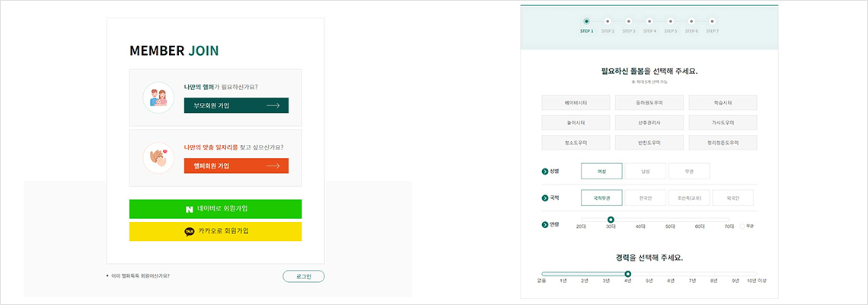Select the 가사도우미 care option
Viewport: 868px width, 305px height.
pyautogui.click(x=723, y=123)
